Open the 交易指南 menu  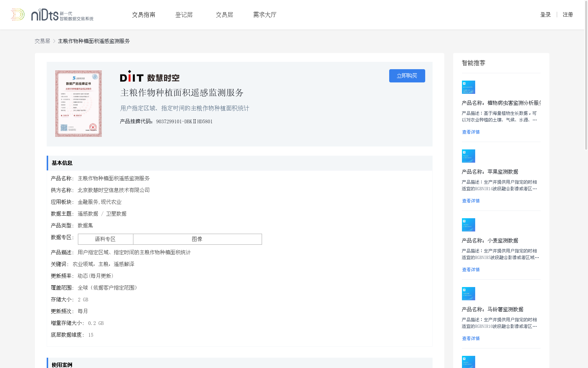(x=144, y=15)
